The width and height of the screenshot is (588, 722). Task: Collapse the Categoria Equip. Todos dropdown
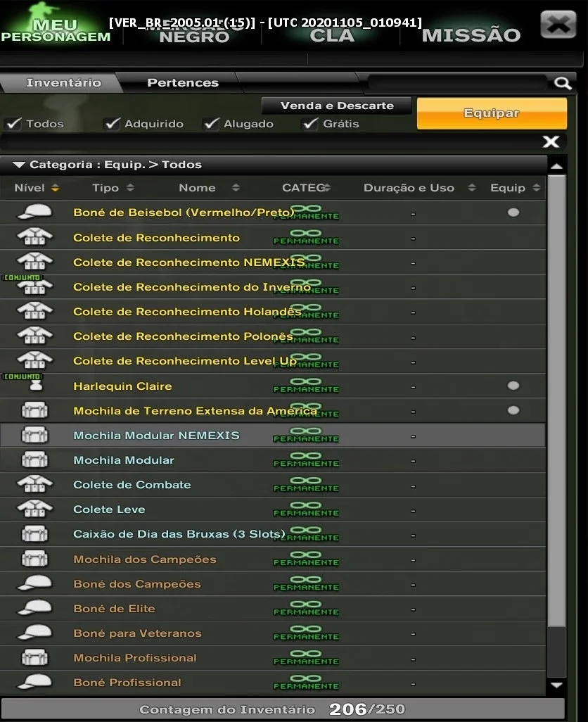19,165
